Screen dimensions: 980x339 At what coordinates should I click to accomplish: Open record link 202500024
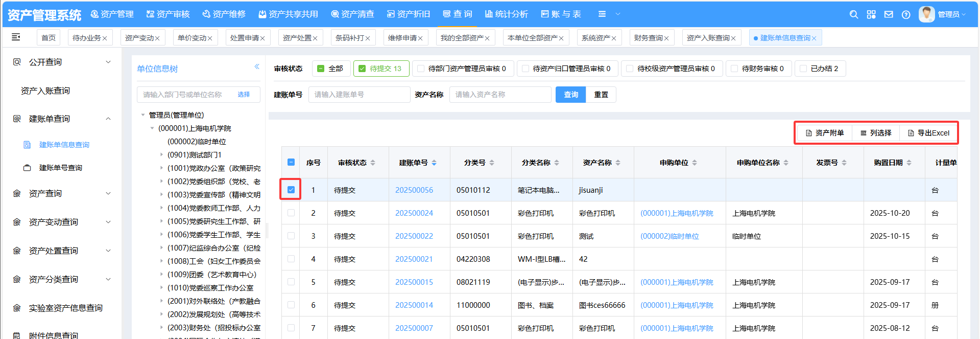(x=414, y=213)
